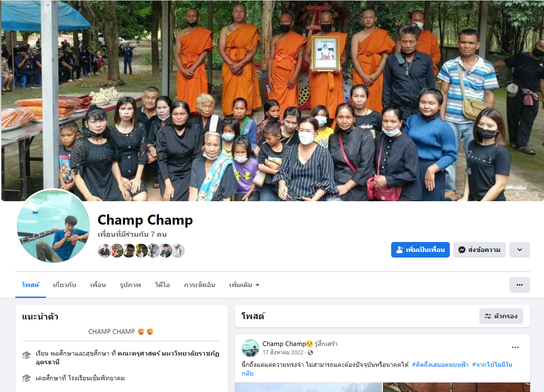Open the ตัวกรอง post filters

coord(501,316)
